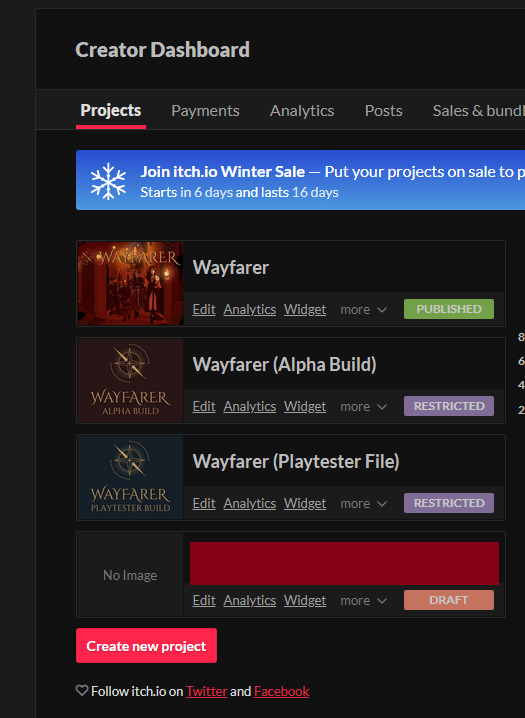Open the Facebook link

[x=281, y=691]
